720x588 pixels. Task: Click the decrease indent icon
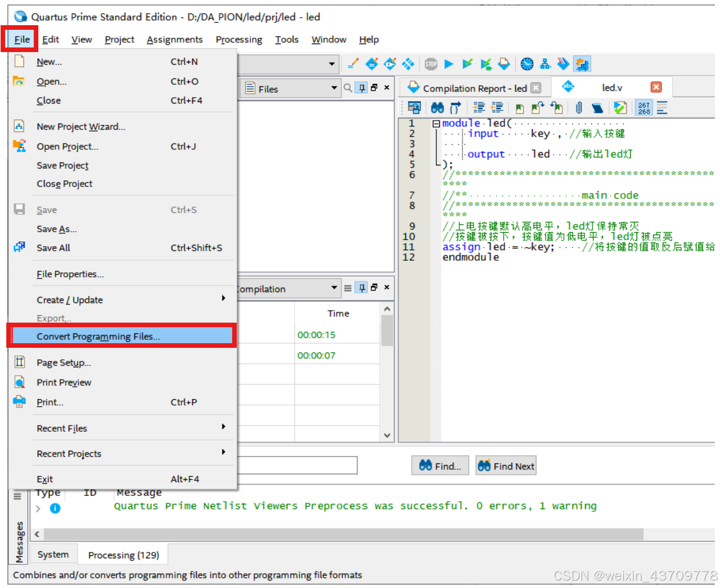pos(497,108)
